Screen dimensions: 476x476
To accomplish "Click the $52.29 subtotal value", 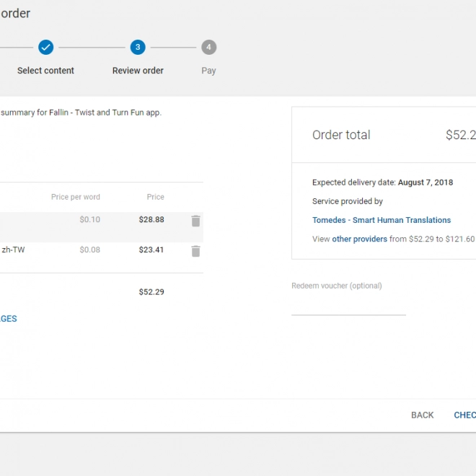I will coord(151,292).
